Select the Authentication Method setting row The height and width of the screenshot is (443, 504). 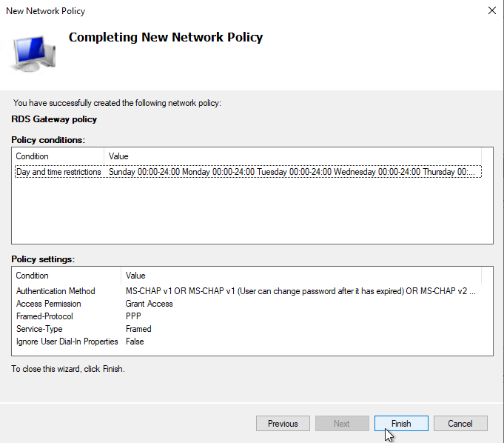[56, 291]
